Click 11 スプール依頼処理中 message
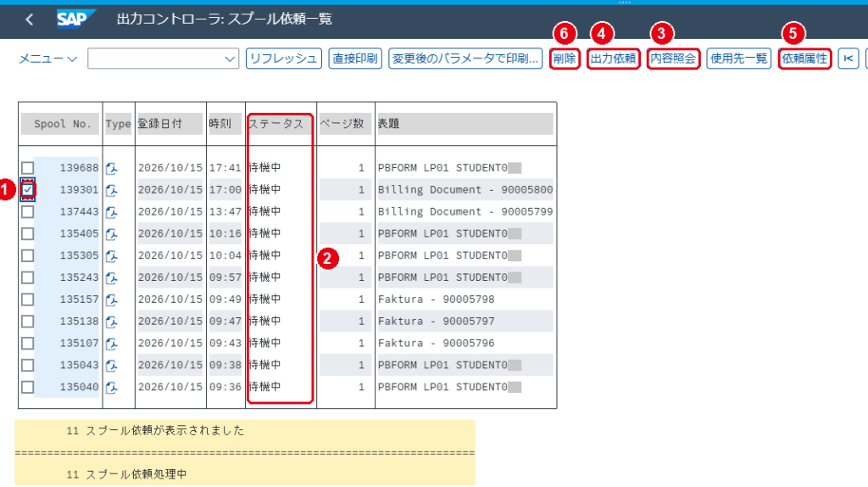The image size is (868, 487). [127, 475]
